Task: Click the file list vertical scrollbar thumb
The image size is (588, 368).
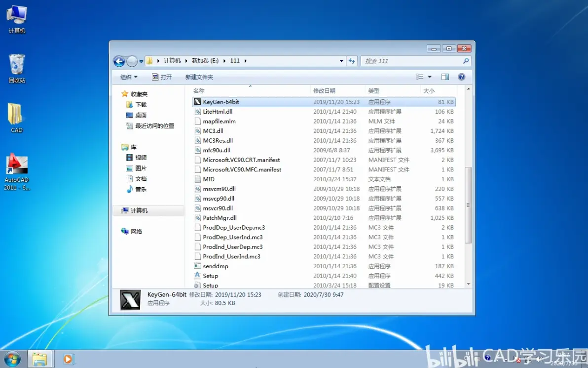Action: [468, 205]
